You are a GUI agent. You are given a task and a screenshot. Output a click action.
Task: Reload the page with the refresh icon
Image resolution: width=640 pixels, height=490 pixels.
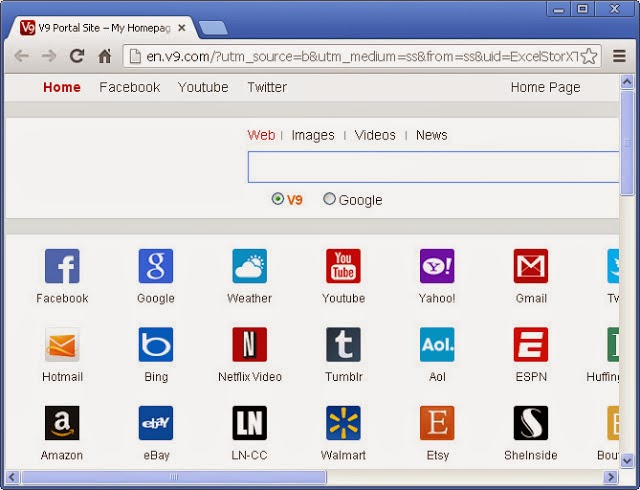click(77, 56)
